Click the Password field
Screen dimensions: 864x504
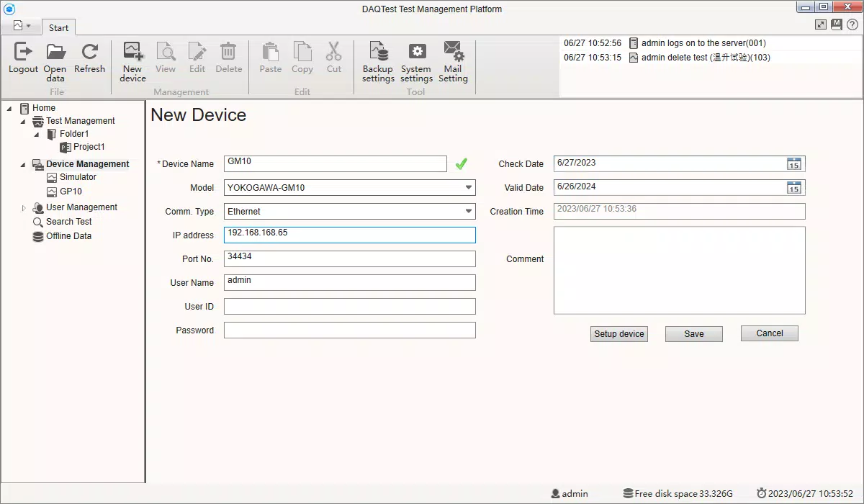(350, 330)
